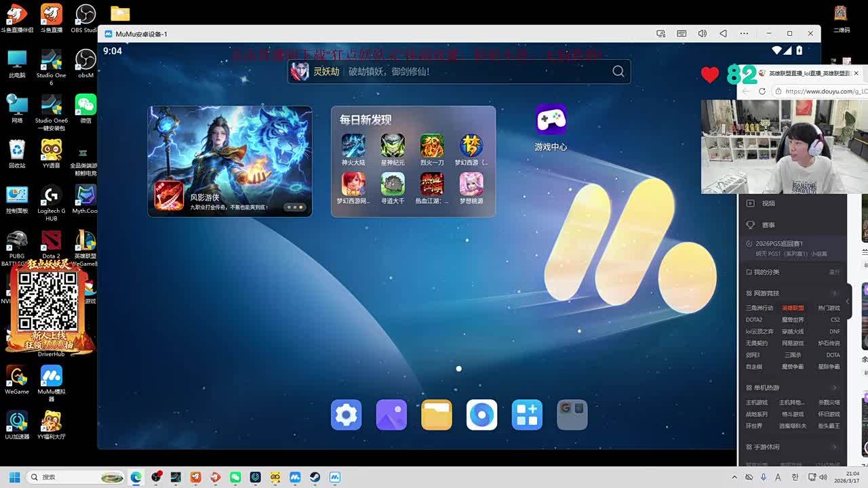Click the MuMu volume speaker icon
The width and height of the screenshot is (868, 488).
click(x=703, y=34)
